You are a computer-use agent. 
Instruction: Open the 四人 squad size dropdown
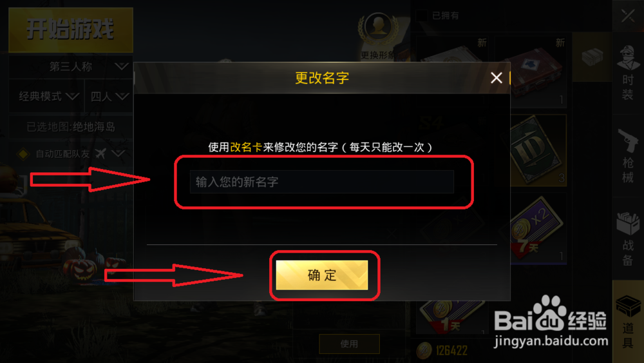[109, 96]
